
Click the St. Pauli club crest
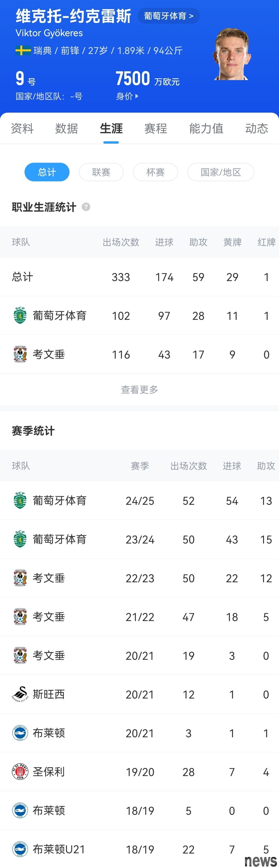point(20,772)
